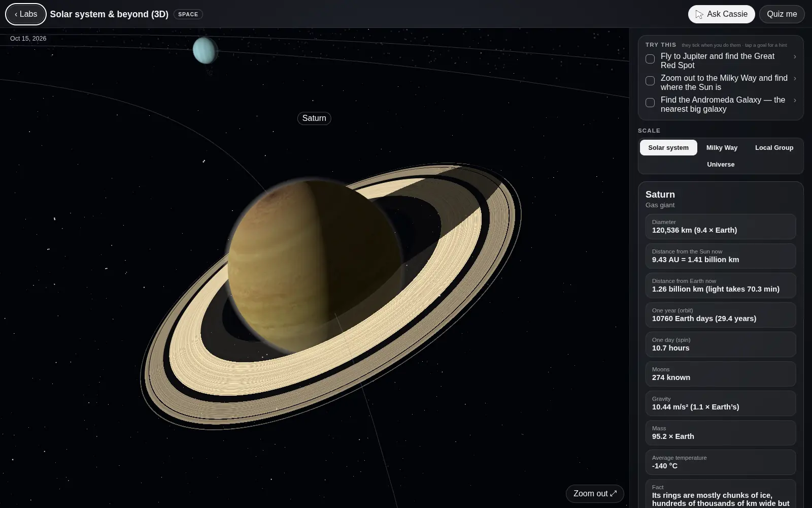Switch to the Universe scale
Screen dimensions: 812x508
721,164
